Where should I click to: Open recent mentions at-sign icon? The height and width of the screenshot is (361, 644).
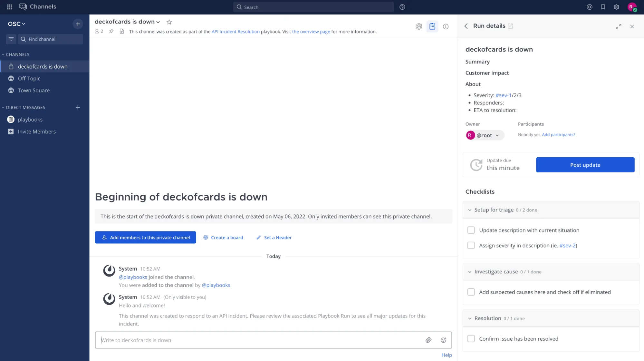590,7
